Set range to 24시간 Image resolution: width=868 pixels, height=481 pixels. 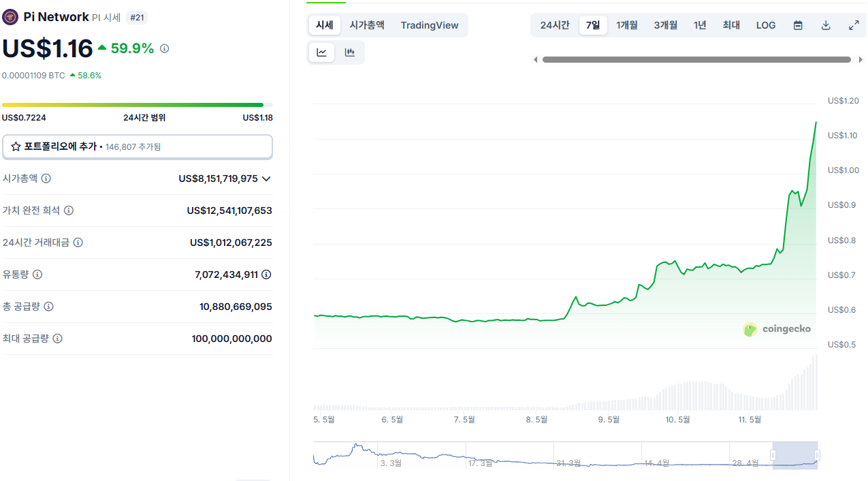coord(555,25)
